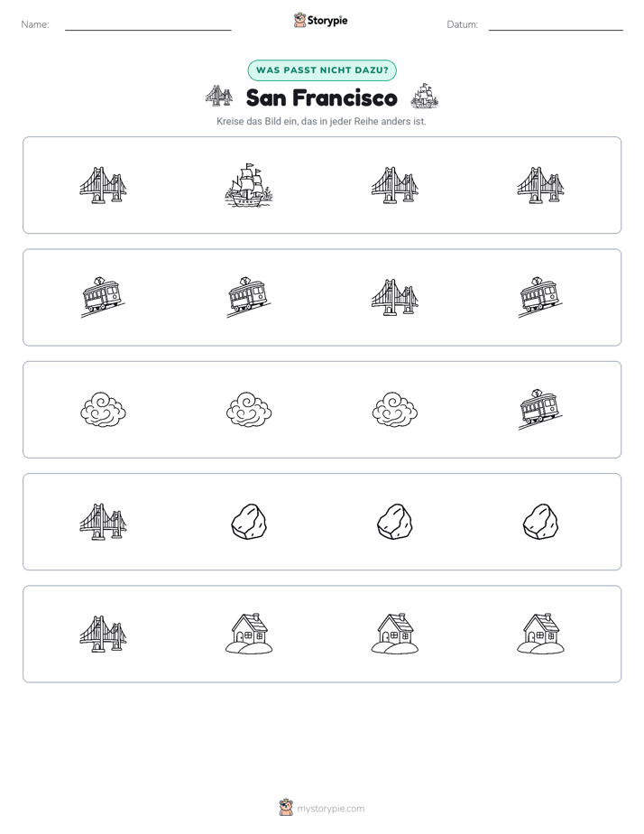644x834 pixels.
Task: Click the first cable car in row two
Action: [103, 297]
